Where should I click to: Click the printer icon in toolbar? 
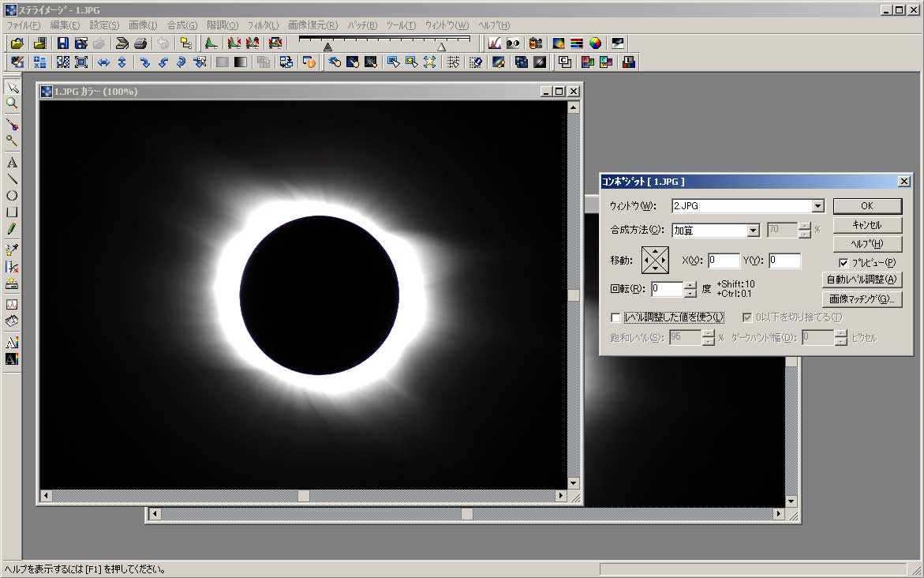pyautogui.click(x=140, y=43)
